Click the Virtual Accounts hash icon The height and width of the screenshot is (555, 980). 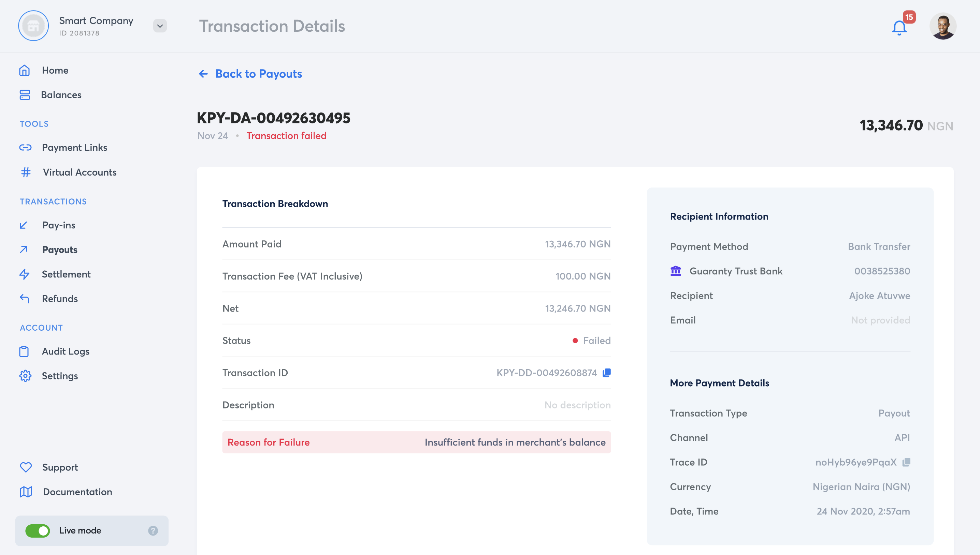(x=26, y=172)
